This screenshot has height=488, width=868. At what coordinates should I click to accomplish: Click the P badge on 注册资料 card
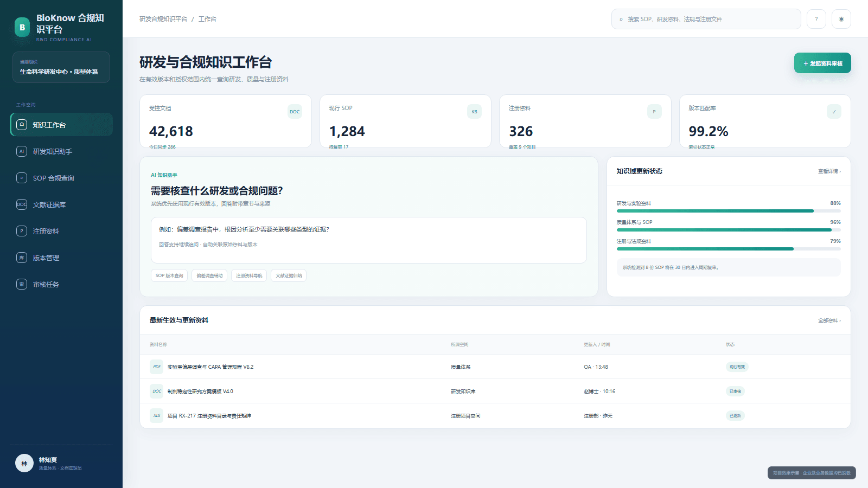point(654,112)
